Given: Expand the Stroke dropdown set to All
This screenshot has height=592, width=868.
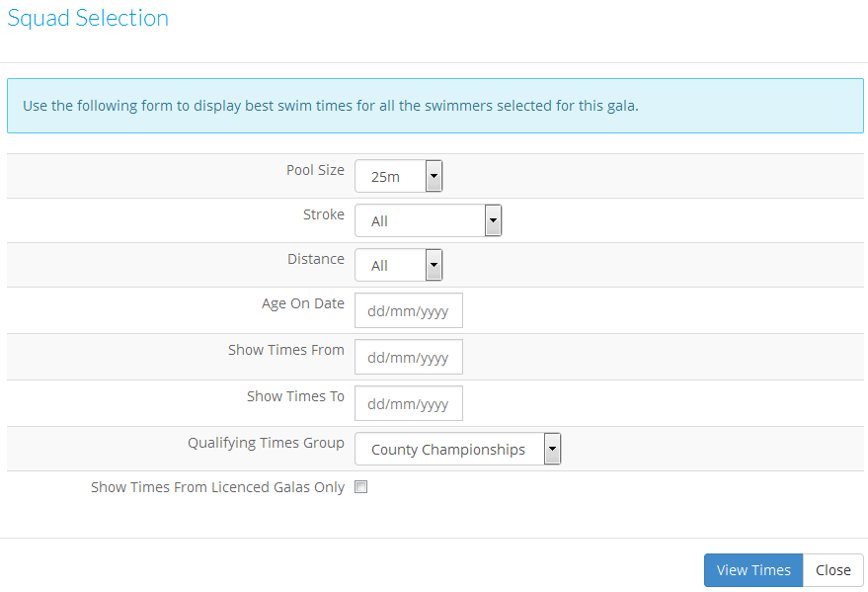Looking at the screenshot, I should pos(428,220).
